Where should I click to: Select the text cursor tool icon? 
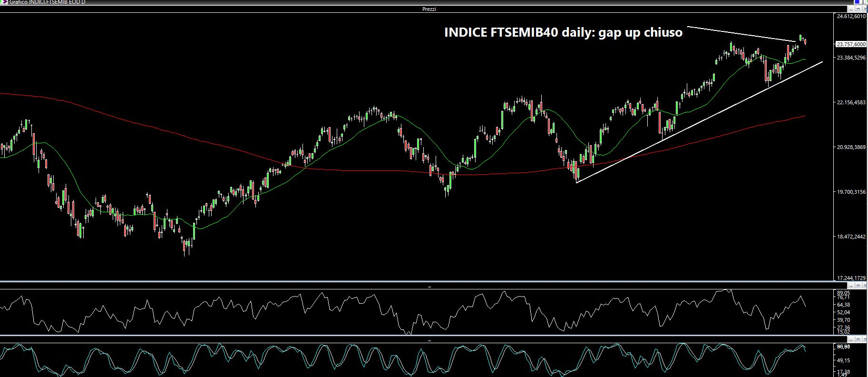coord(863,2)
